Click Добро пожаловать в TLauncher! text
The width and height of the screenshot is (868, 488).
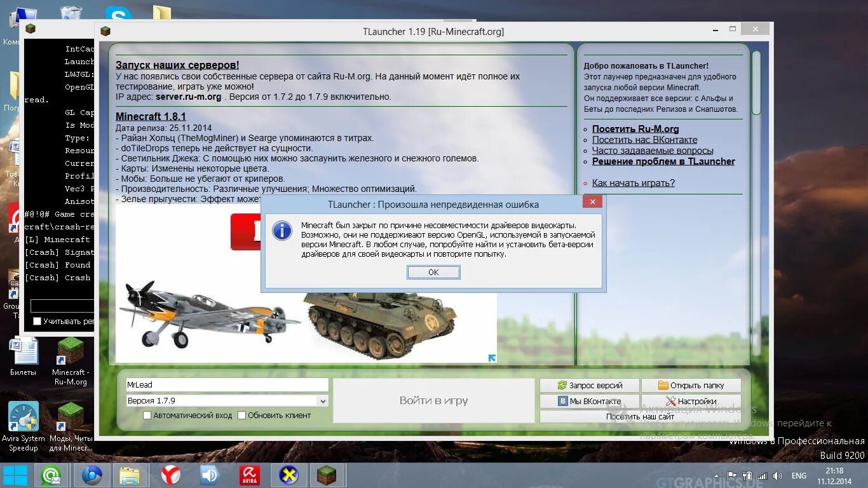(646, 65)
